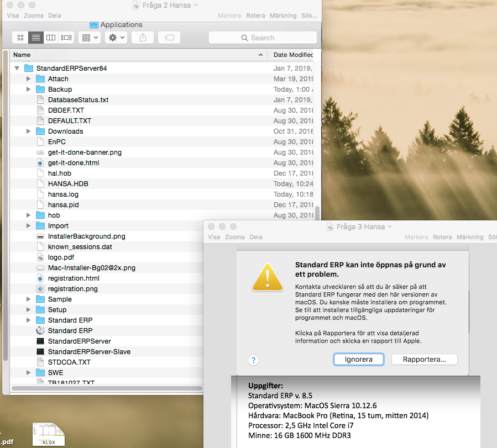Select the hansa.log file name

pyautogui.click(x=63, y=194)
